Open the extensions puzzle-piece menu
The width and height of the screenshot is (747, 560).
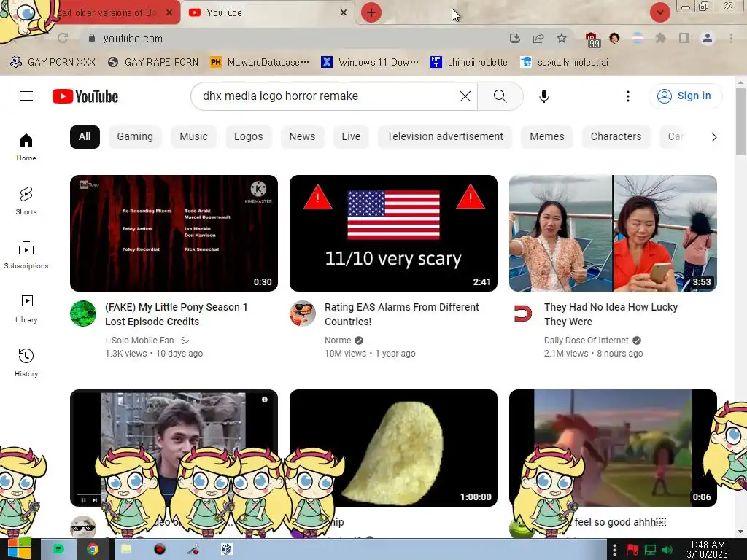(660, 38)
